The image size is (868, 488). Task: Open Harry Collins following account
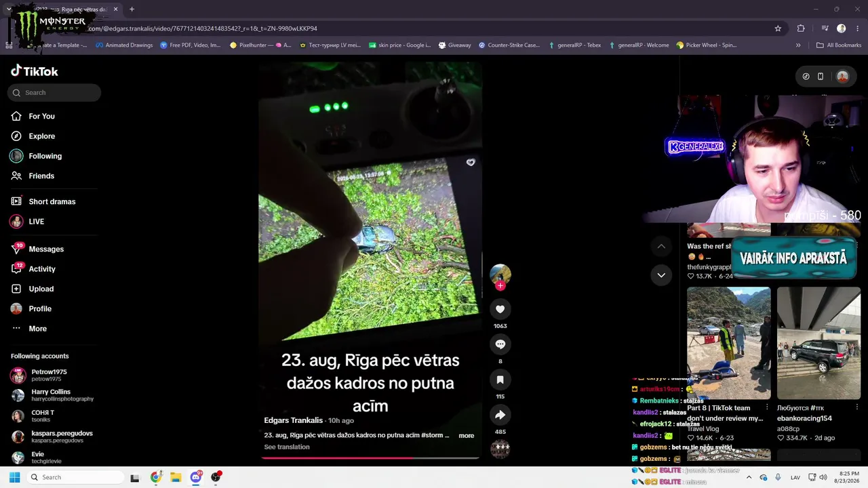[x=52, y=395]
